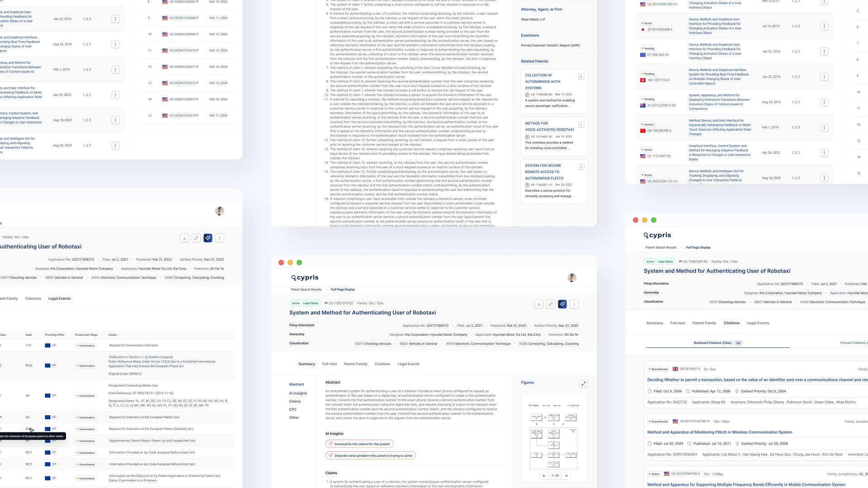Viewport: 868px width, 488px height.
Task: Open options for Collection of Autonomous Auth Systems
Action: [581, 76]
